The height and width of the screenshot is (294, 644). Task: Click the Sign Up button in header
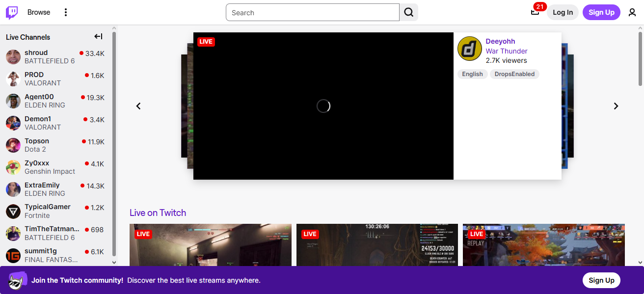pos(601,12)
